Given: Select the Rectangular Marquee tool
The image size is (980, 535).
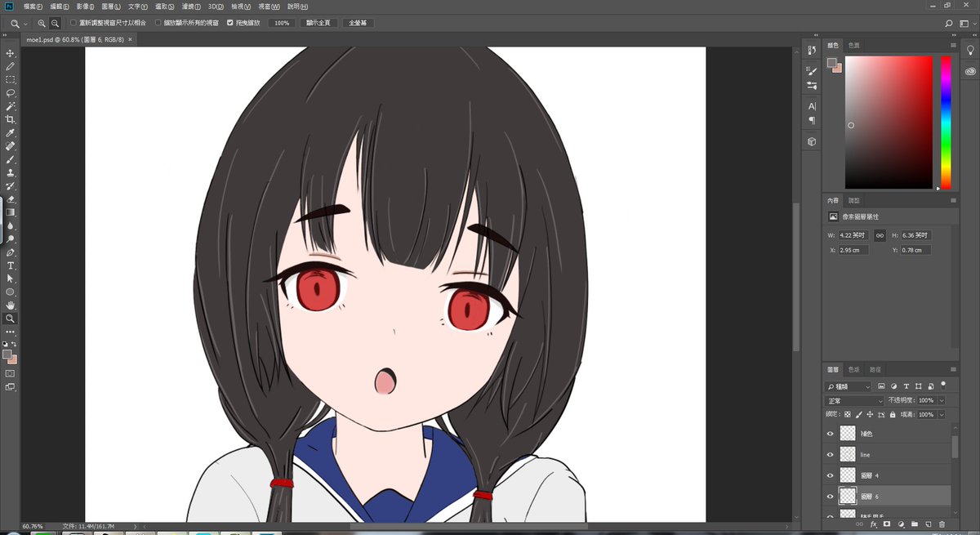Looking at the screenshot, I should pyautogui.click(x=11, y=80).
